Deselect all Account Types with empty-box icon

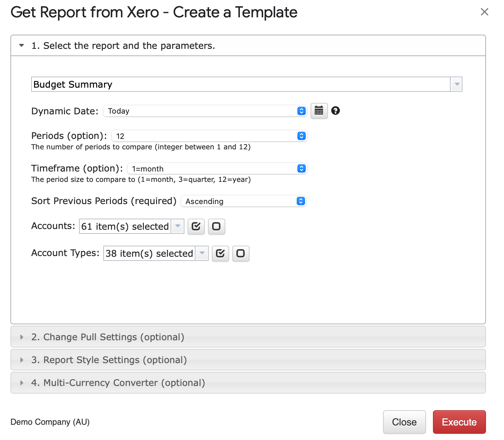[241, 253]
